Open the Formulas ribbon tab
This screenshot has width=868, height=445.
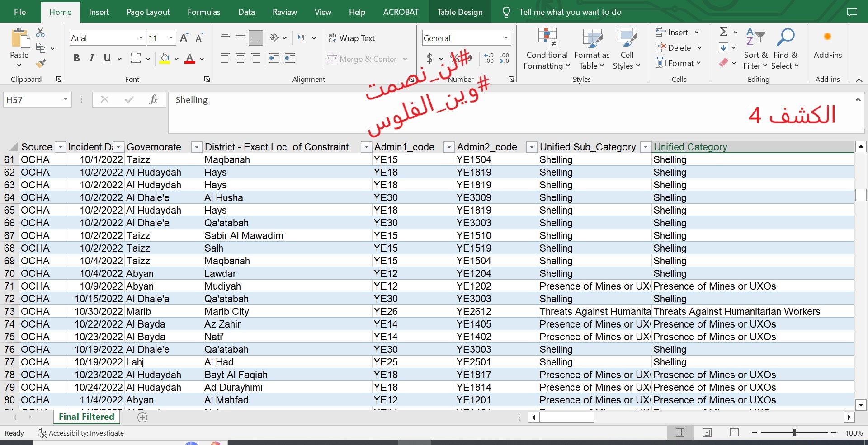(204, 12)
